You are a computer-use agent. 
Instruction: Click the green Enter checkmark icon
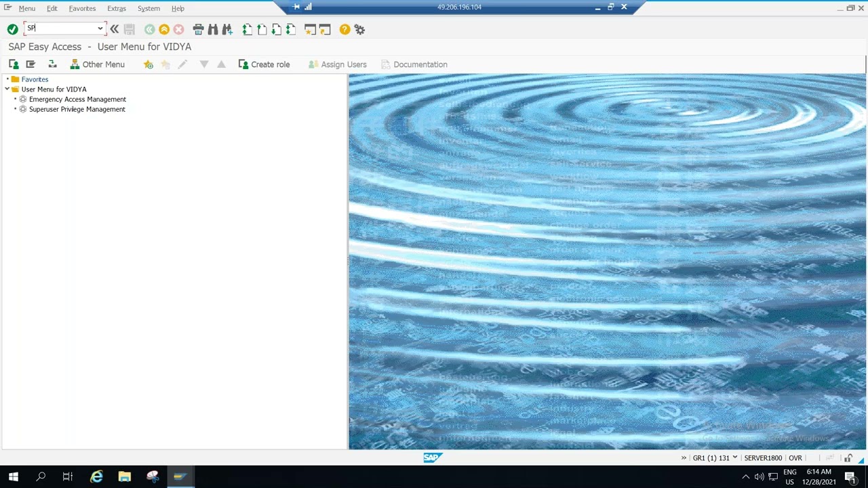point(12,29)
